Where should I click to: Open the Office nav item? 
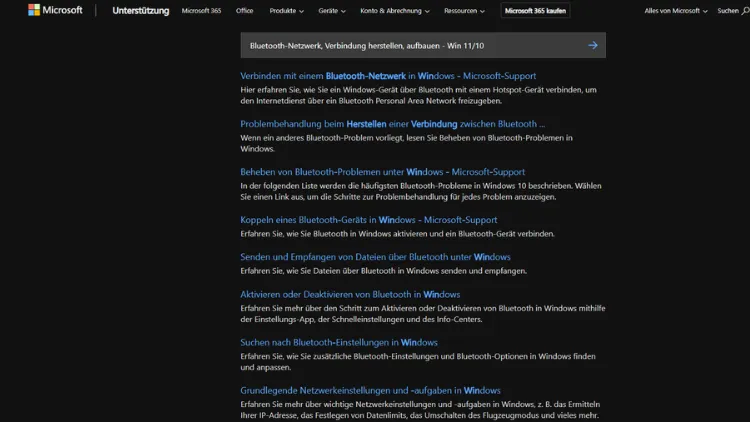pos(244,11)
